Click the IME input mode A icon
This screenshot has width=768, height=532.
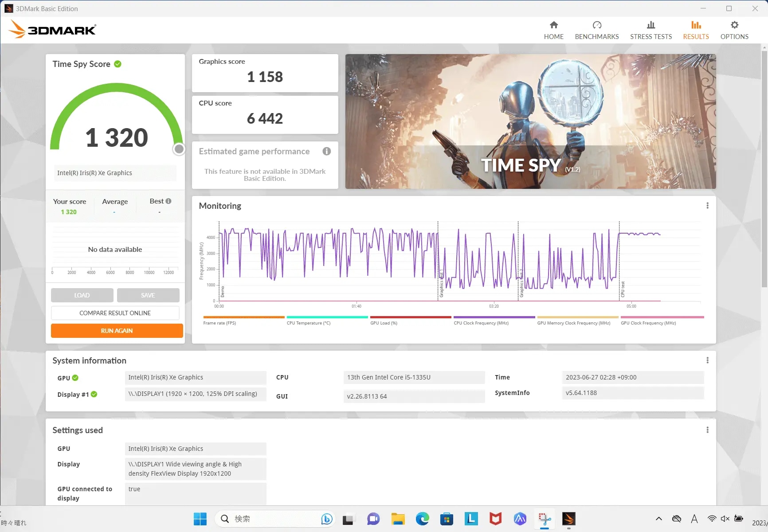pyautogui.click(x=694, y=519)
